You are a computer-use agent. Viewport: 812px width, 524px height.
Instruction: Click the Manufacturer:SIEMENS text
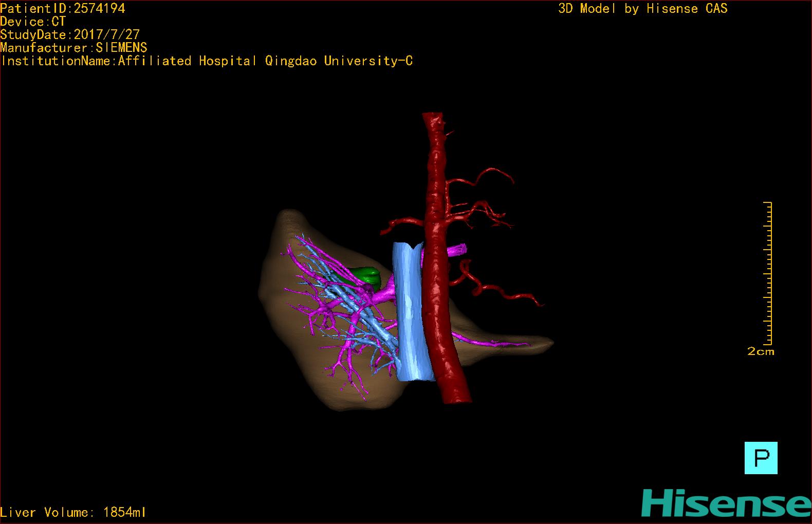tap(73, 48)
